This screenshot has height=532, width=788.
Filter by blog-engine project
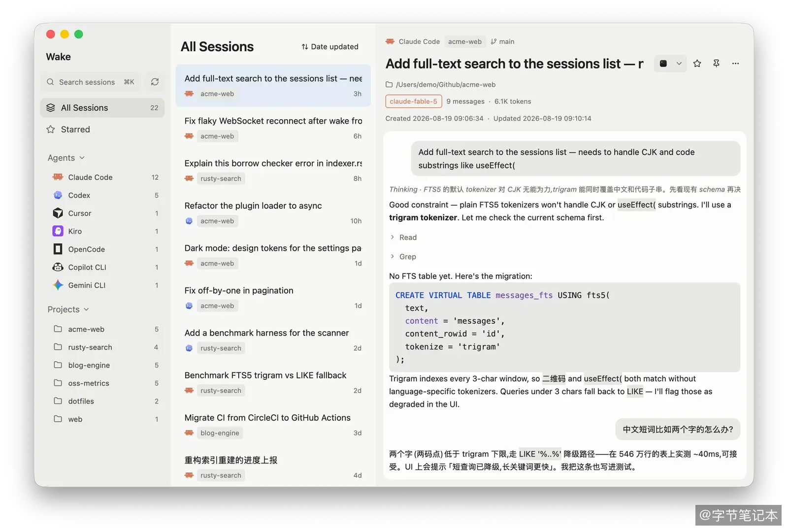coord(102,365)
